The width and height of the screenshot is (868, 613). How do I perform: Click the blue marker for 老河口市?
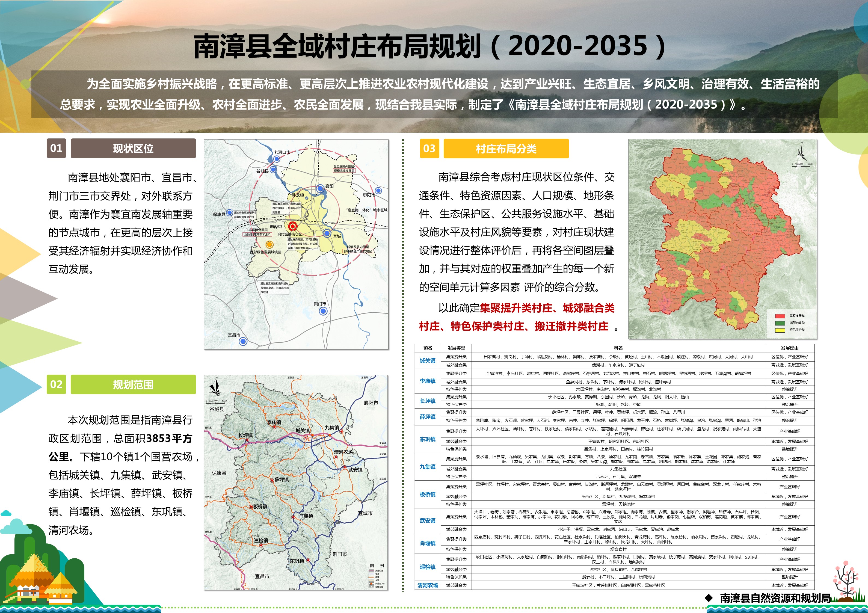(277, 159)
